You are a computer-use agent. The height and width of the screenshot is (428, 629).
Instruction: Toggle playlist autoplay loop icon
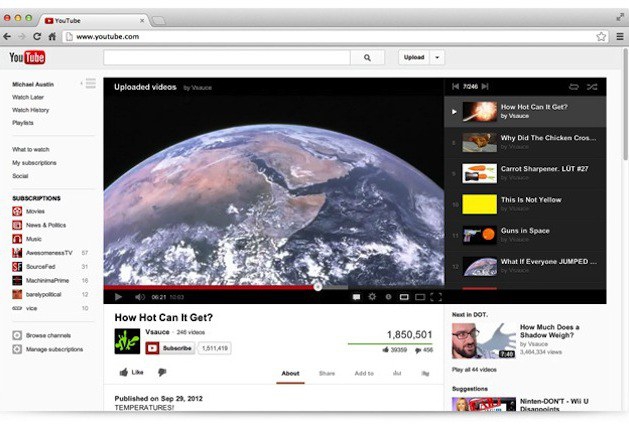tap(574, 87)
